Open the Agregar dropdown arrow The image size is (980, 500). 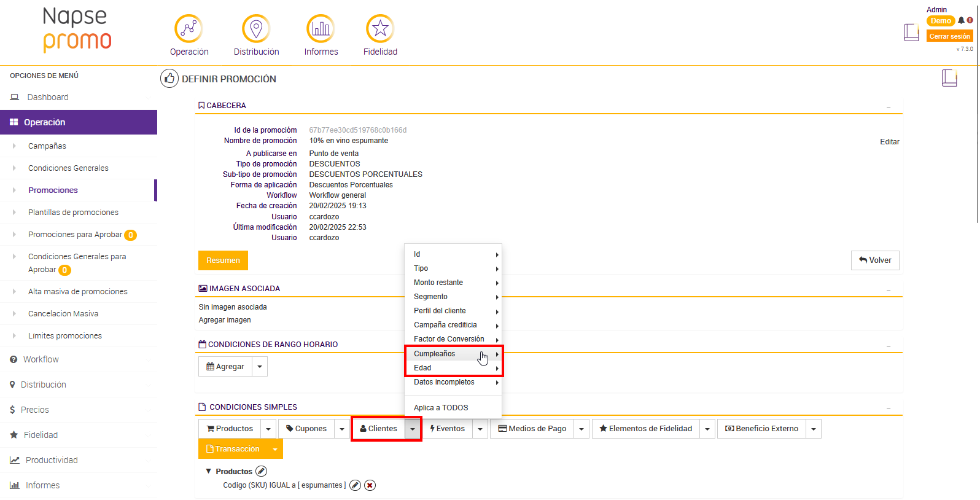260,367
